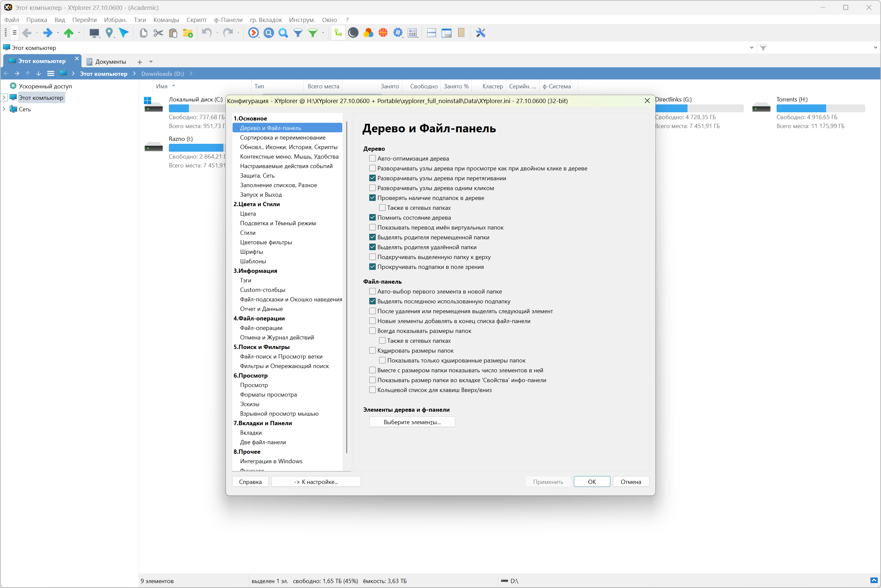881x588 pixels.
Task: Click the hamburger menu icon in breadcrumb bar
Action: point(51,74)
